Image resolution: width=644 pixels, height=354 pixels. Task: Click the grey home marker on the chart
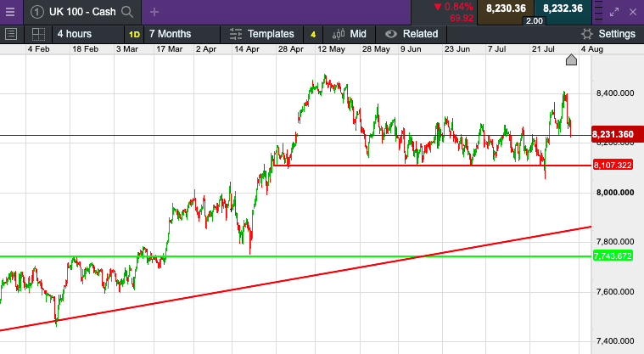(572, 59)
